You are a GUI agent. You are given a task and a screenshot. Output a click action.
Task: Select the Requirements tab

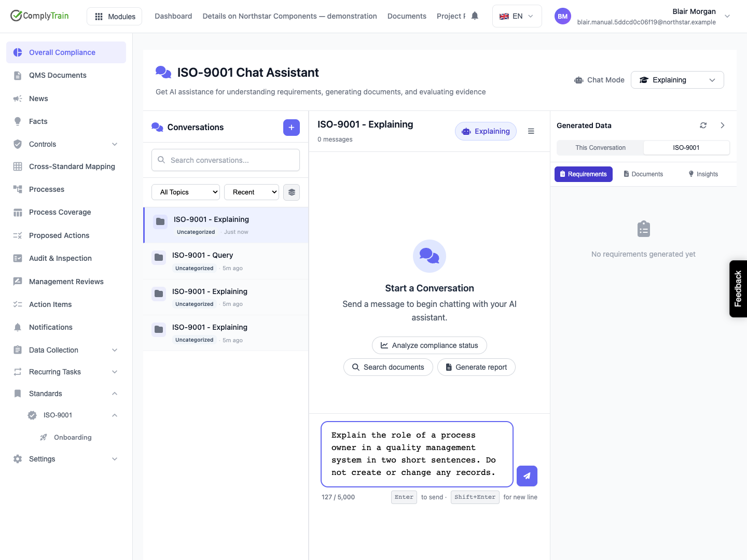[x=584, y=174]
